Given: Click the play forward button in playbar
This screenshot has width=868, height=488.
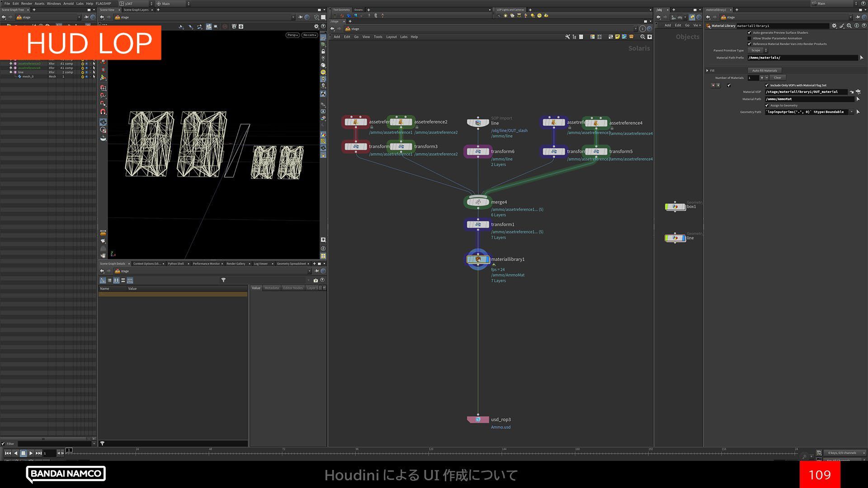Looking at the screenshot, I should (x=31, y=453).
